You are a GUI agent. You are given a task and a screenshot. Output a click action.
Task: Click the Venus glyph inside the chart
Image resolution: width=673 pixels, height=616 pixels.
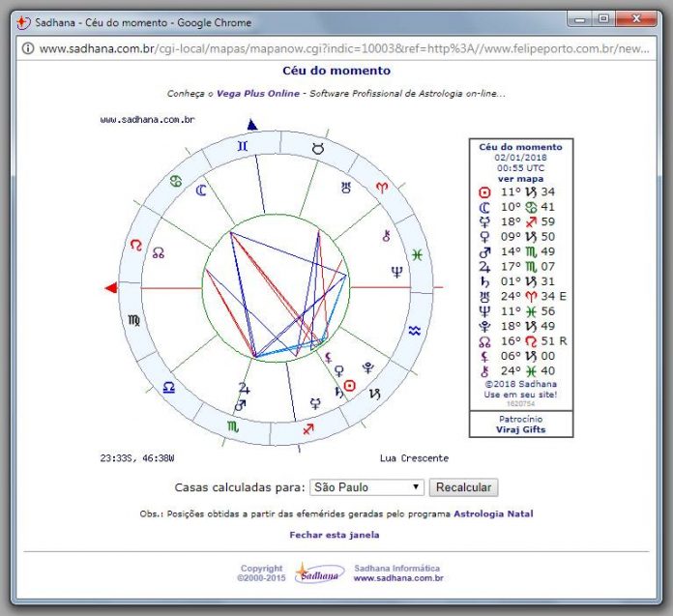(x=339, y=371)
